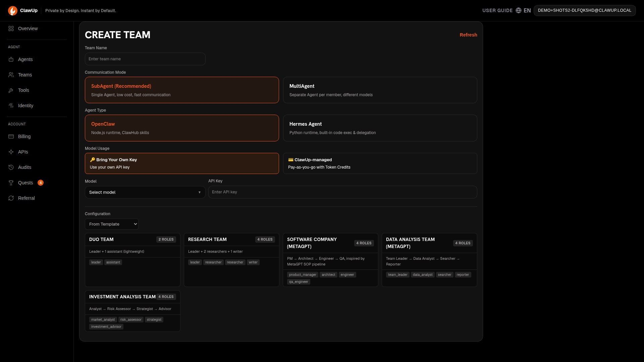The height and width of the screenshot is (362, 644).
Task: Click the searcher role tag
Action: [x=445, y=275]
